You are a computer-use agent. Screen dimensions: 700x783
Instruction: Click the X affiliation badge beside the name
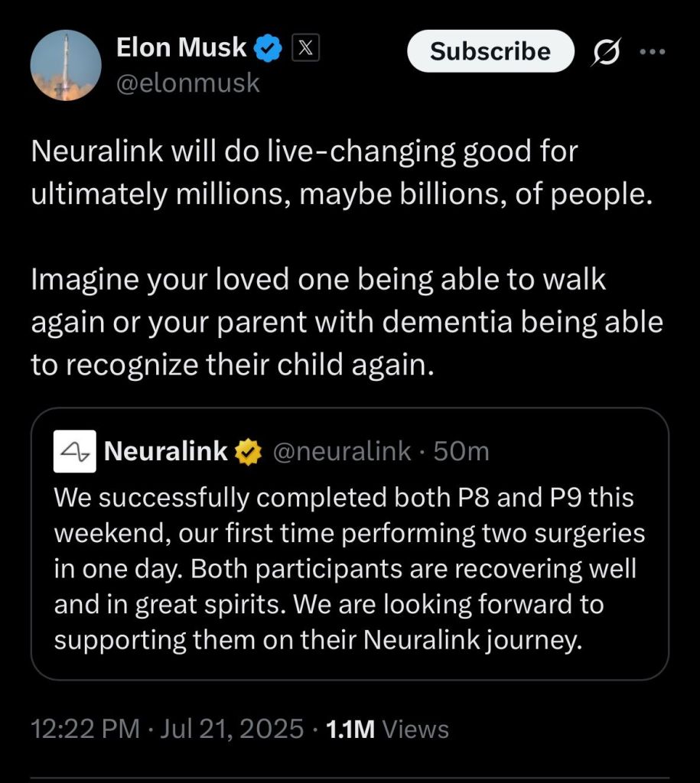(x=305, y=49)
